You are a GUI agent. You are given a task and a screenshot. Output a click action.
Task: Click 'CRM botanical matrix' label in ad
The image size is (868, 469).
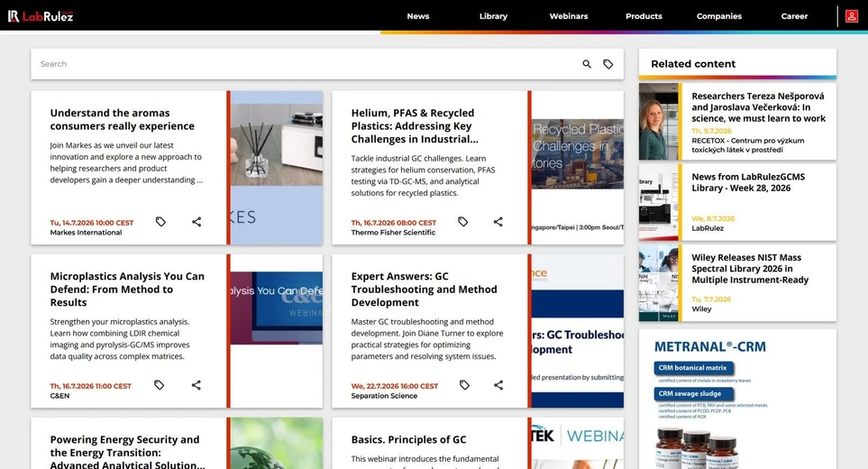(x=692, y=368)
